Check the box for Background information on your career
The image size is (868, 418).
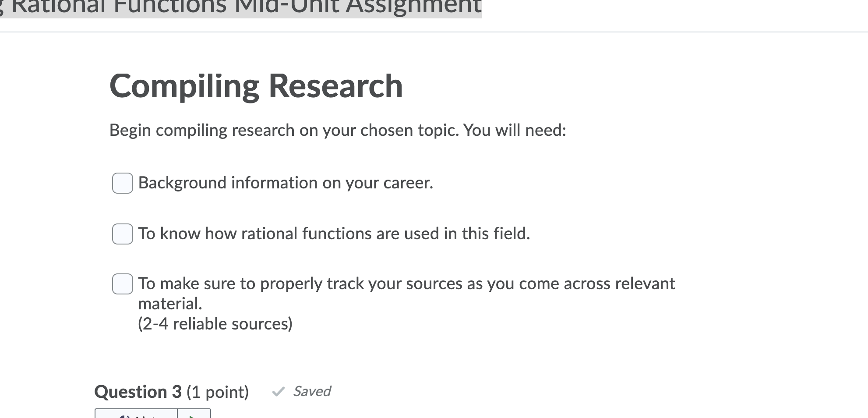pos(122,184)
